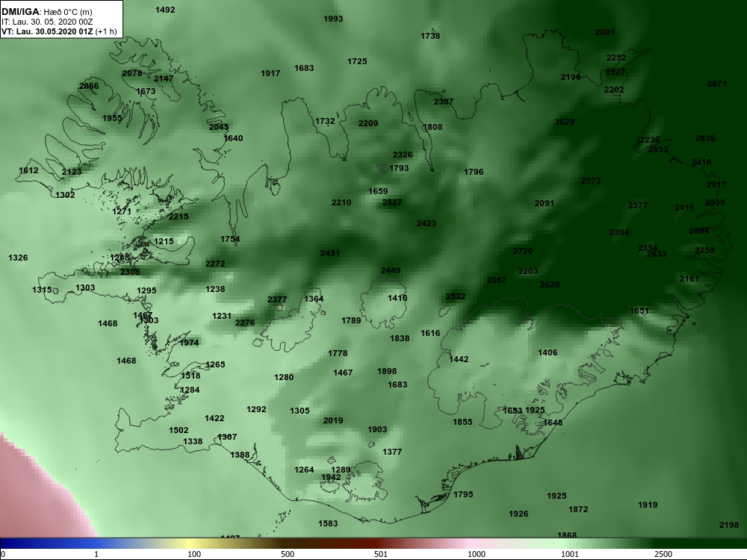Click the map value 1993
The height and width of the screenshot is (560, 747).
(333, 19)
